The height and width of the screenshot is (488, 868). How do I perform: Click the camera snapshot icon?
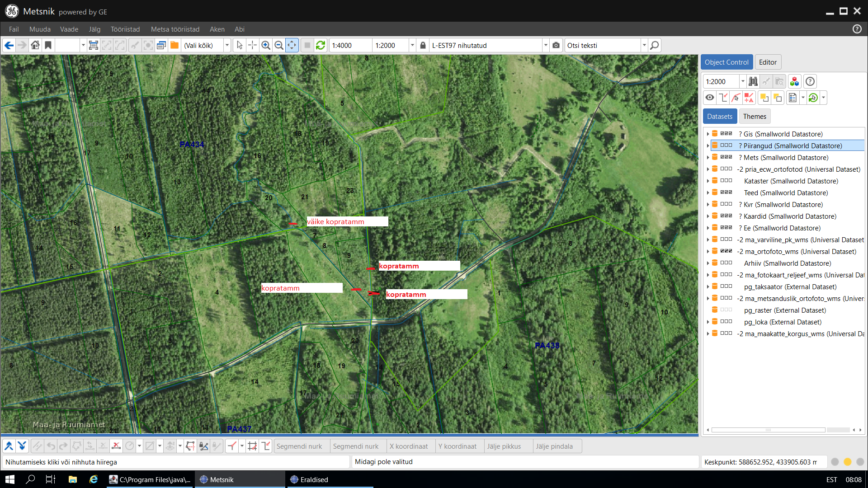click(556, 45)
